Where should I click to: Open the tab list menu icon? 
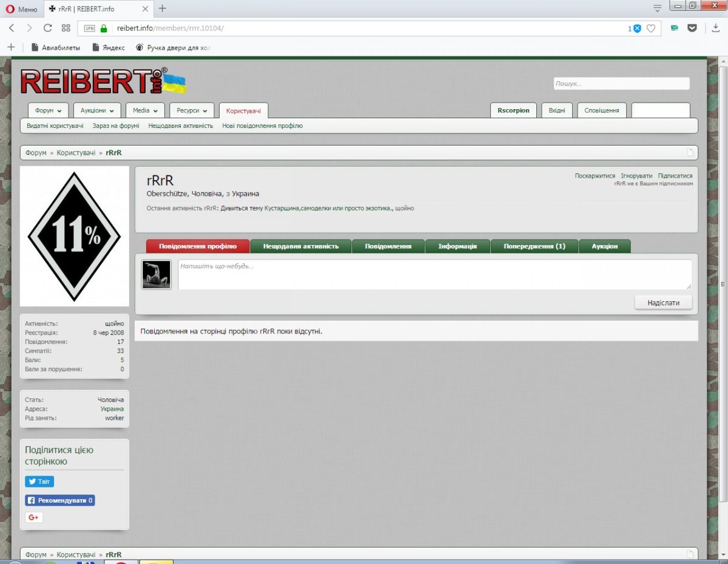tap(657, 8)
